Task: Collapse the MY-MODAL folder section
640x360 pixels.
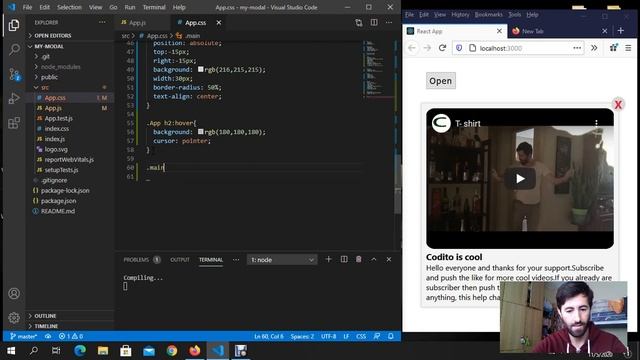Action: click(x=49, y=46)
